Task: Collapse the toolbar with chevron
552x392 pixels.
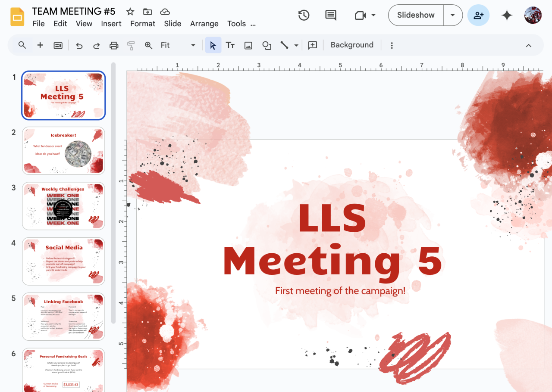Action: pos(528,45)
